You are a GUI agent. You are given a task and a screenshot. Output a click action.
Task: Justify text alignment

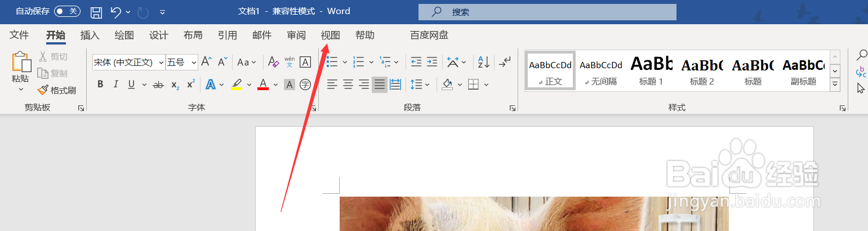tap(380, 85)
